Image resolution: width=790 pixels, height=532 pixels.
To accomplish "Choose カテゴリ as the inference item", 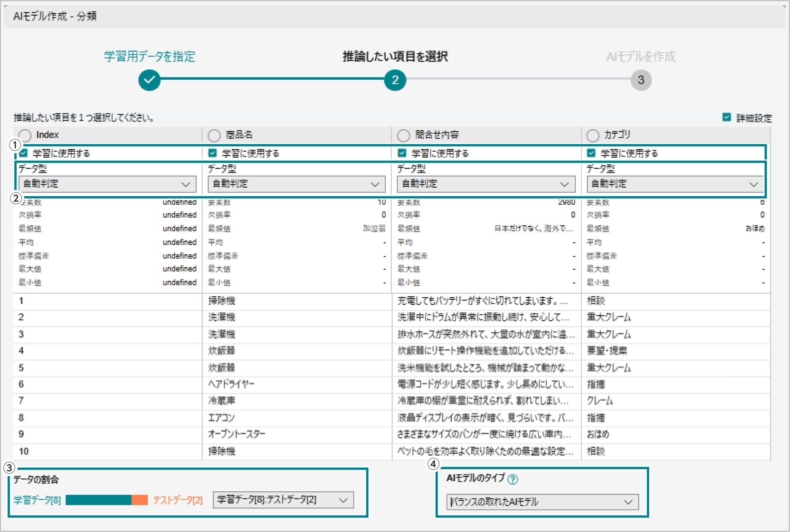I will click(593, 135).
